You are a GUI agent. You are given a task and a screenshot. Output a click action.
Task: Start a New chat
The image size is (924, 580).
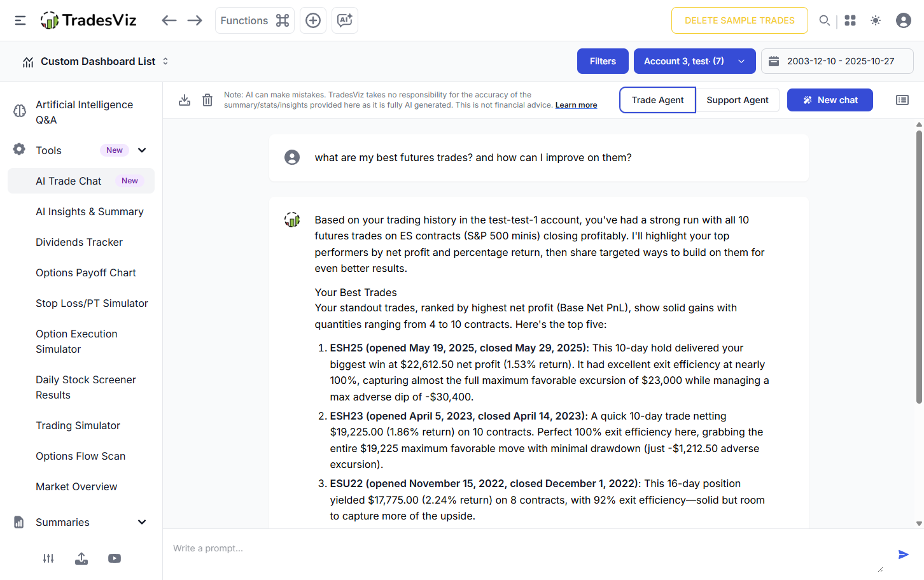pos(830,100)
